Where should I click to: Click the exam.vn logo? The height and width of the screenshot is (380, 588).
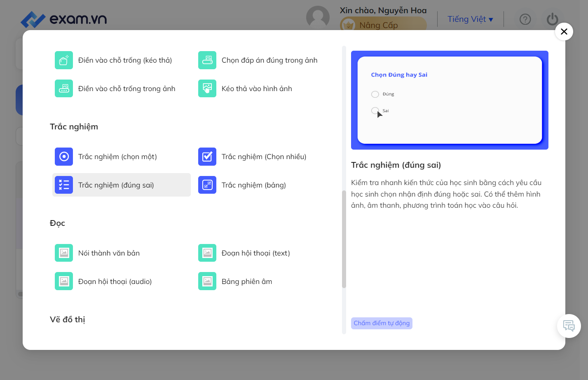(64, 19)
